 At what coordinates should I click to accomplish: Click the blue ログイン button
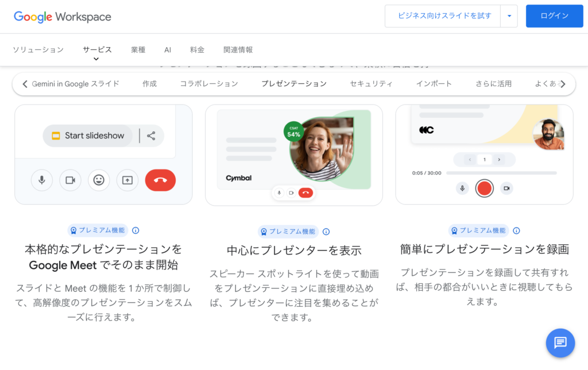point(554,16)
